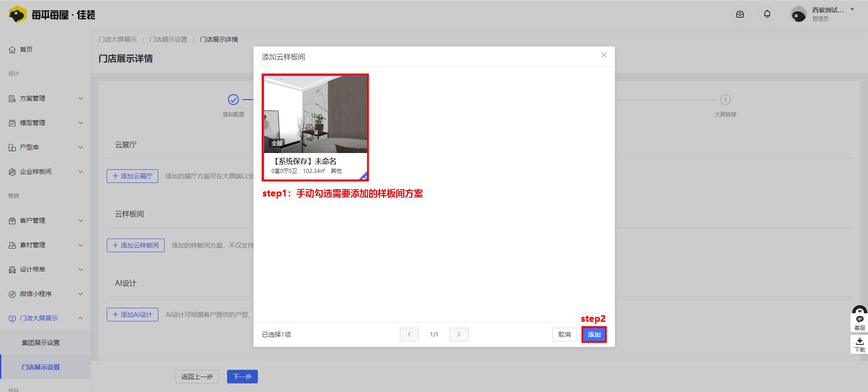
Task: Expand the 企业样板间 menu chevron
Action: 81,172
